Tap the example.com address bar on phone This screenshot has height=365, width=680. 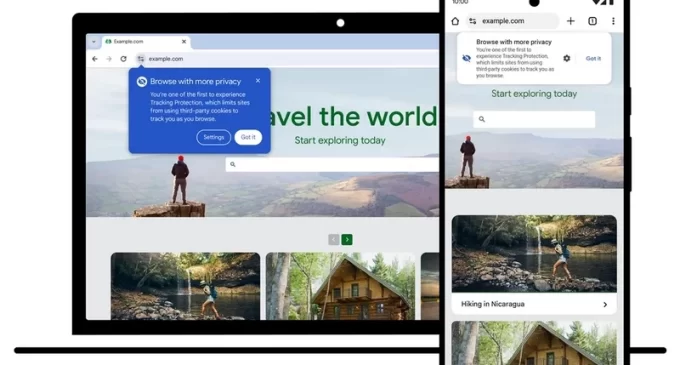click(x=513, y=21)
